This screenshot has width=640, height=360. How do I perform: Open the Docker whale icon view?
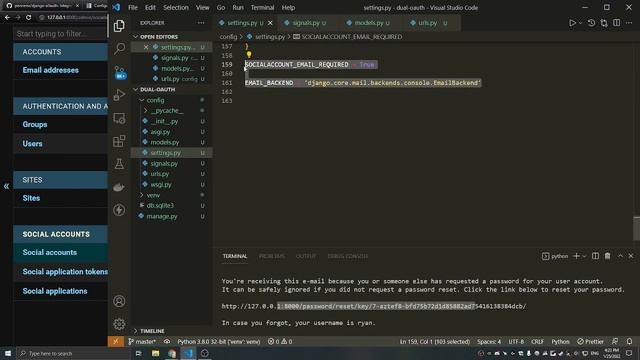[119, 187]
